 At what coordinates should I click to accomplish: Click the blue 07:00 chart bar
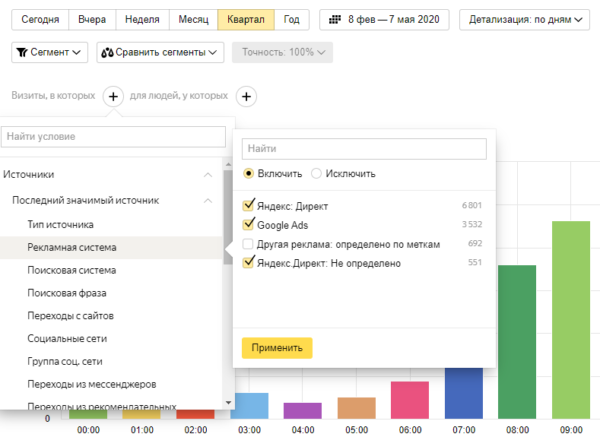click(x=463, y=393)
